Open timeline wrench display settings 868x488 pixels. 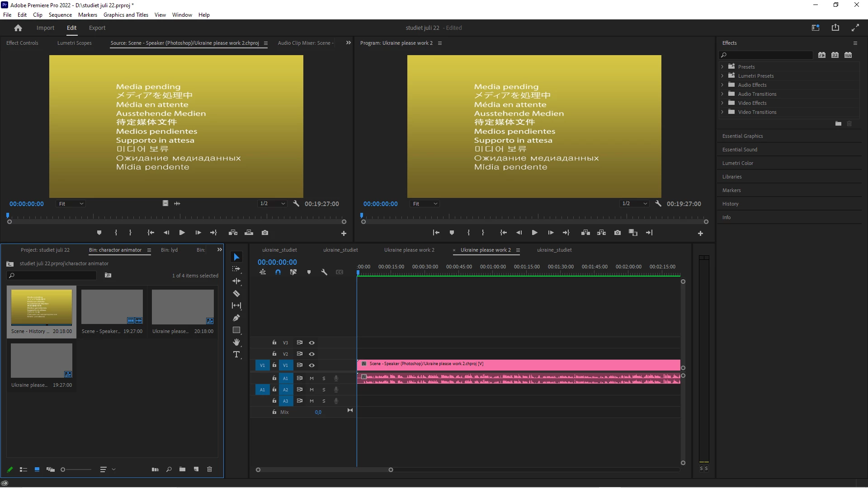coord(324,272)
